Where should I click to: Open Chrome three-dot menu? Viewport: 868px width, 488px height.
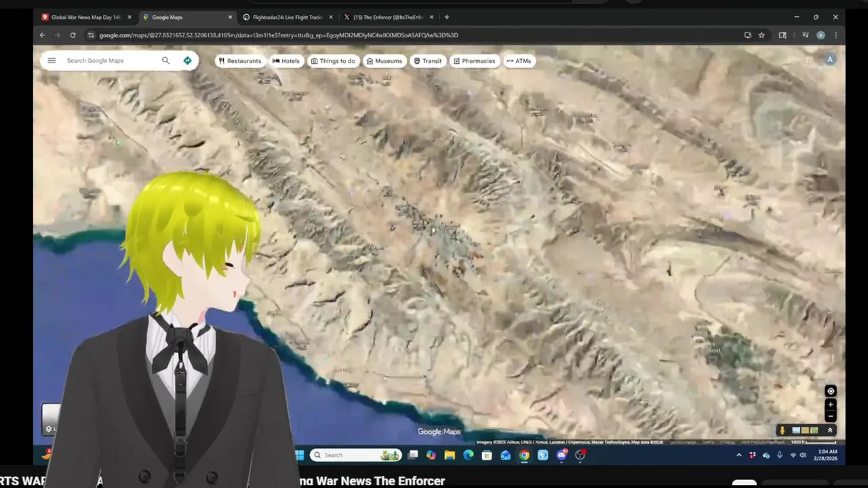835,35
